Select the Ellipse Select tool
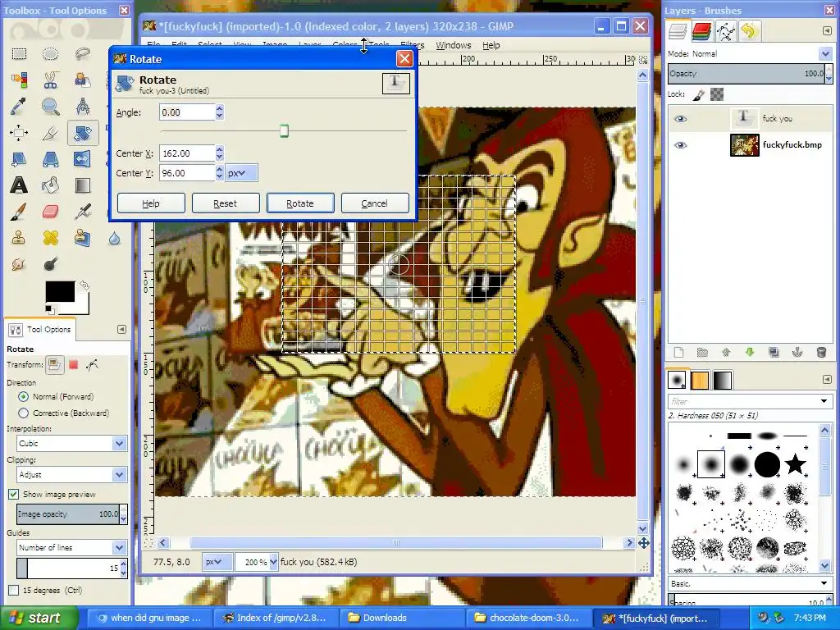The width and height of the screenshot is (840, 630). coord(50,53)
